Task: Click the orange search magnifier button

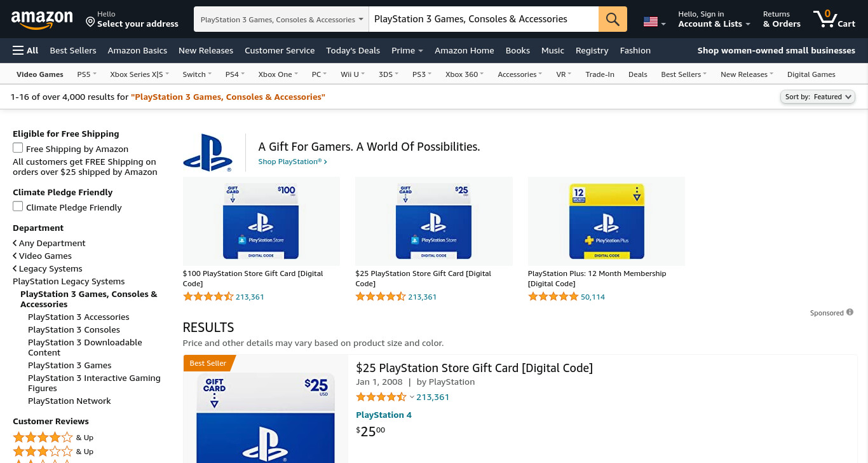Action: pos(613,19)
